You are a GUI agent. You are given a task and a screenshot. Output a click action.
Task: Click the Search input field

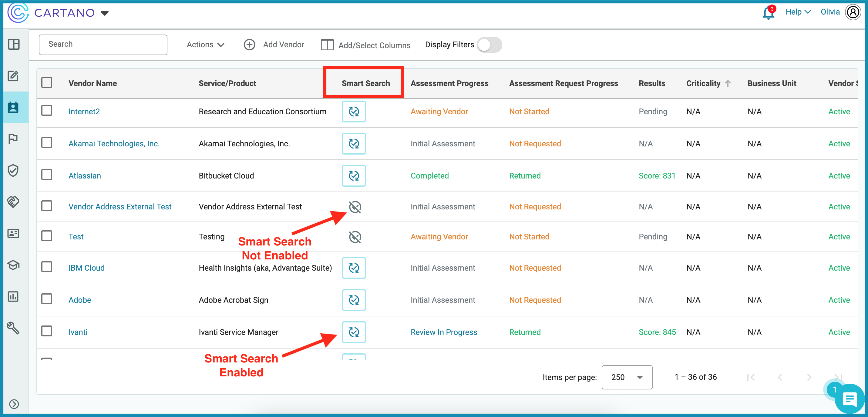pyautogui.click(x=103, y=45)
